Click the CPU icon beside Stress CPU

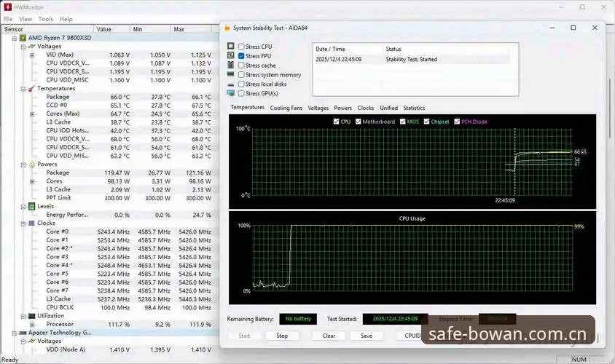(x=230, y=46)
